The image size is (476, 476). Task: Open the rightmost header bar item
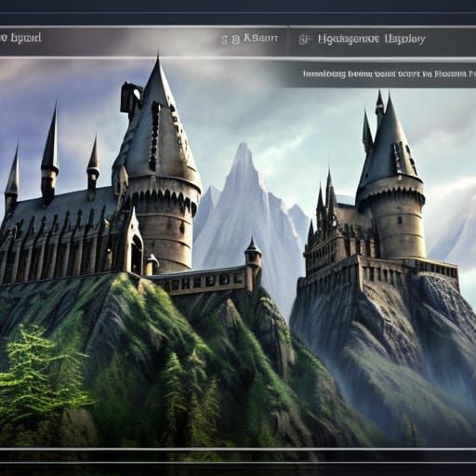click(363, 39)
